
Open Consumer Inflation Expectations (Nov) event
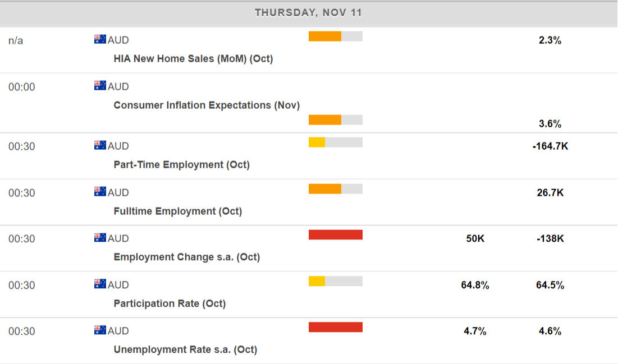pos(207,105)
